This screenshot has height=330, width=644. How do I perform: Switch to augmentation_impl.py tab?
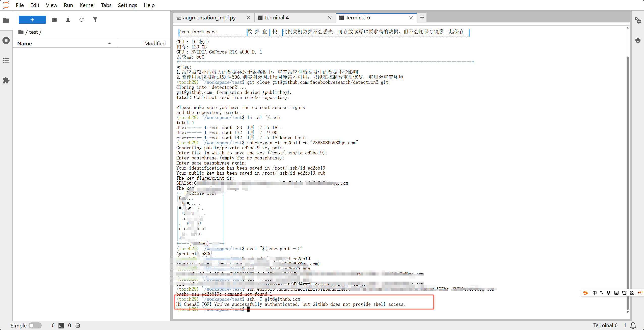click(209, 18)
